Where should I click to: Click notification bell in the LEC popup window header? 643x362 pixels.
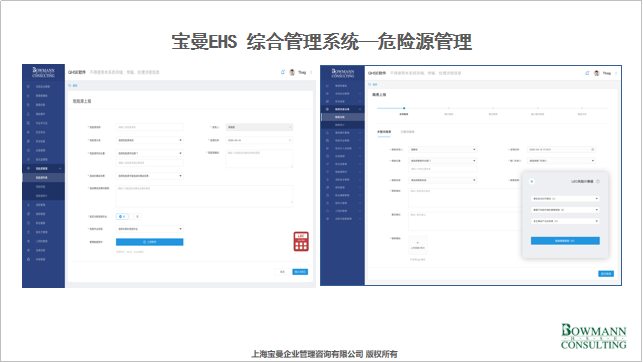(587, 73)
